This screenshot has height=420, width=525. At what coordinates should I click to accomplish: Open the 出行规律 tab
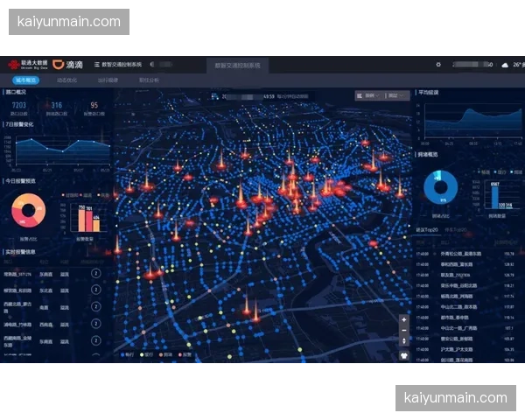108,80
